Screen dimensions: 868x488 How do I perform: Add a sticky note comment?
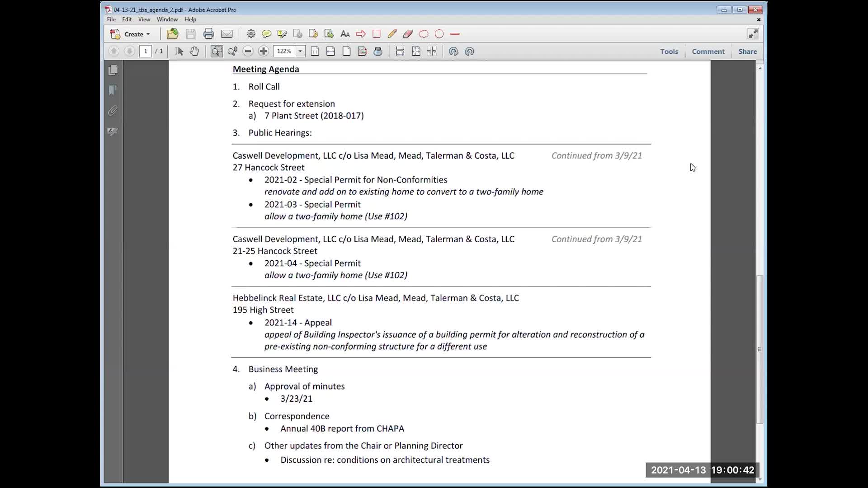(x=266, y=34)
